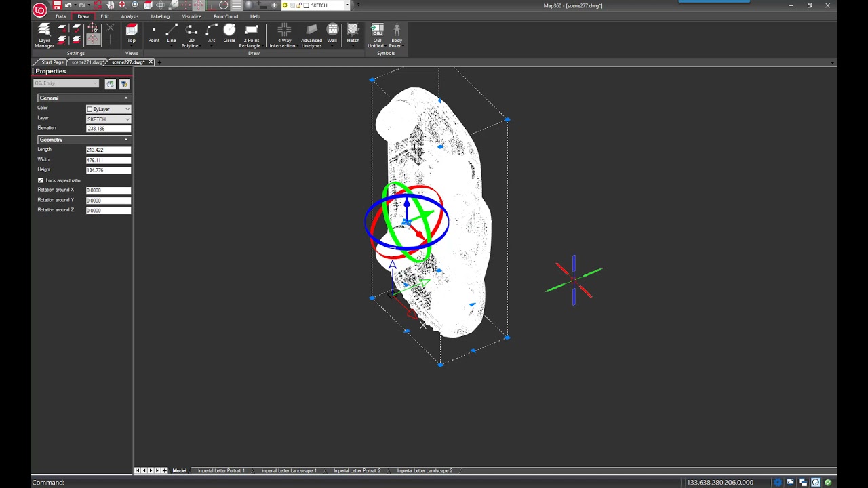
Task: Click the OBJ Unified symbol tool
Action: pyautogui.click(x=376, y=36)
